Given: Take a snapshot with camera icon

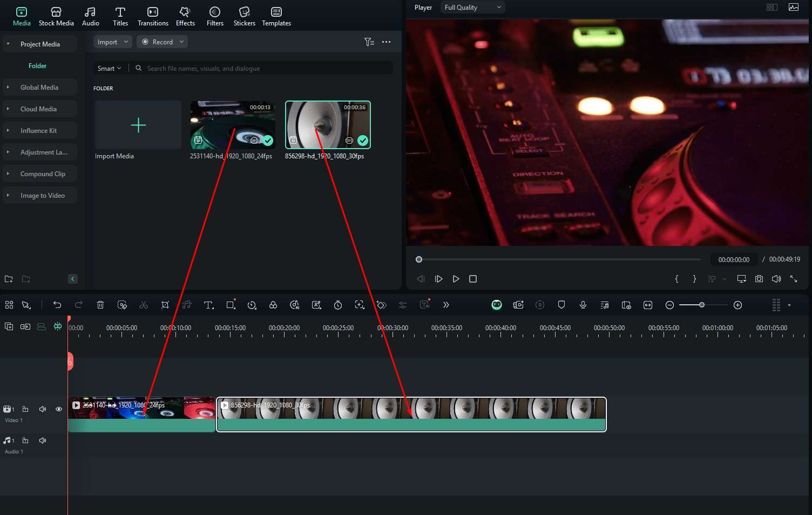Looking at the screenshot, I should [759, 279].
